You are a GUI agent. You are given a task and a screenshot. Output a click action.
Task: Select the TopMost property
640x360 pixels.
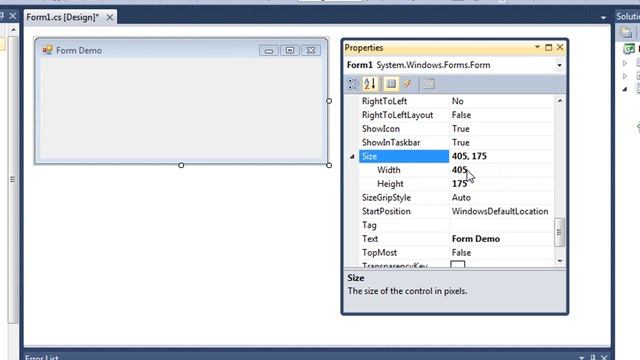coord(379,253)
